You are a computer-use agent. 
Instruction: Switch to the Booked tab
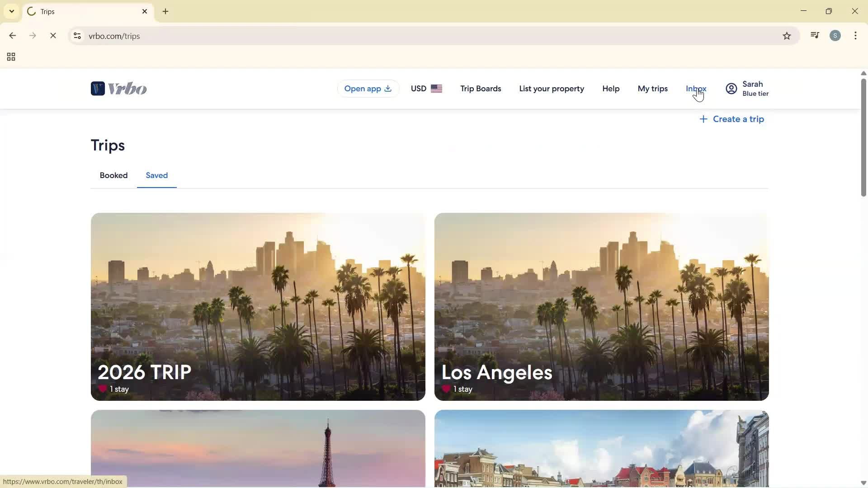(x=113, y=175)
